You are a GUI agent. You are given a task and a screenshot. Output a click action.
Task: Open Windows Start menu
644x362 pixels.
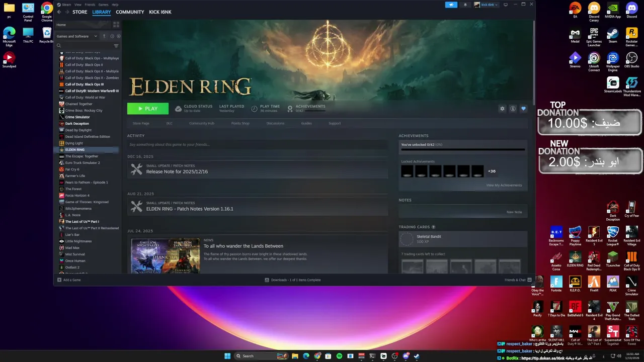(227, 356)
